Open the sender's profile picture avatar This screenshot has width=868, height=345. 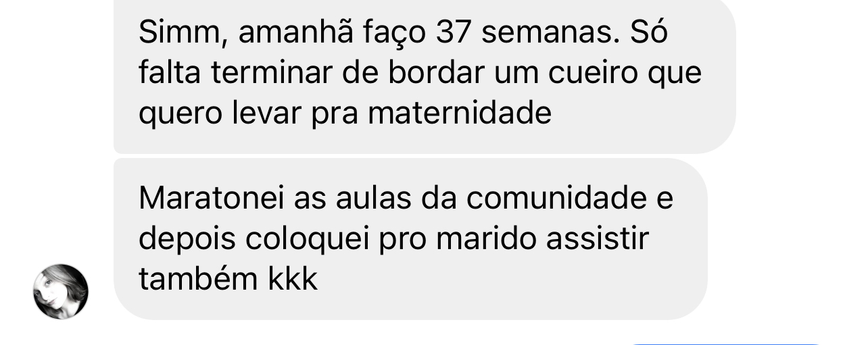click(61, 292)
